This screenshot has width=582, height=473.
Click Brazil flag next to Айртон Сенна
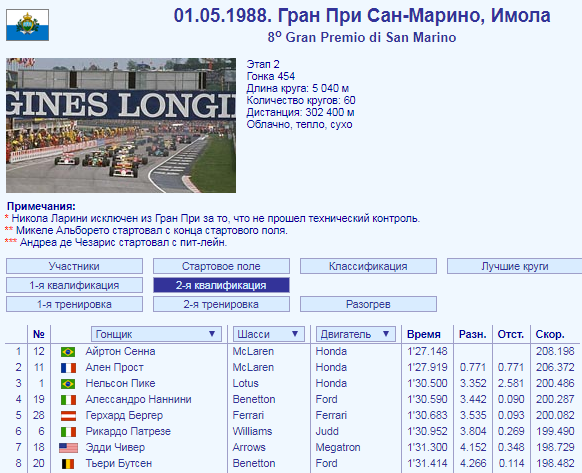pyautogui.click(x=68, y=352)
